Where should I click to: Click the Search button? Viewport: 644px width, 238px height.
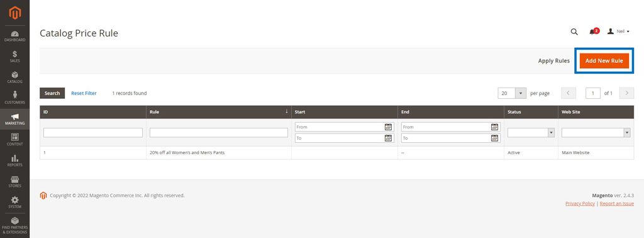(x=52, y=93)
